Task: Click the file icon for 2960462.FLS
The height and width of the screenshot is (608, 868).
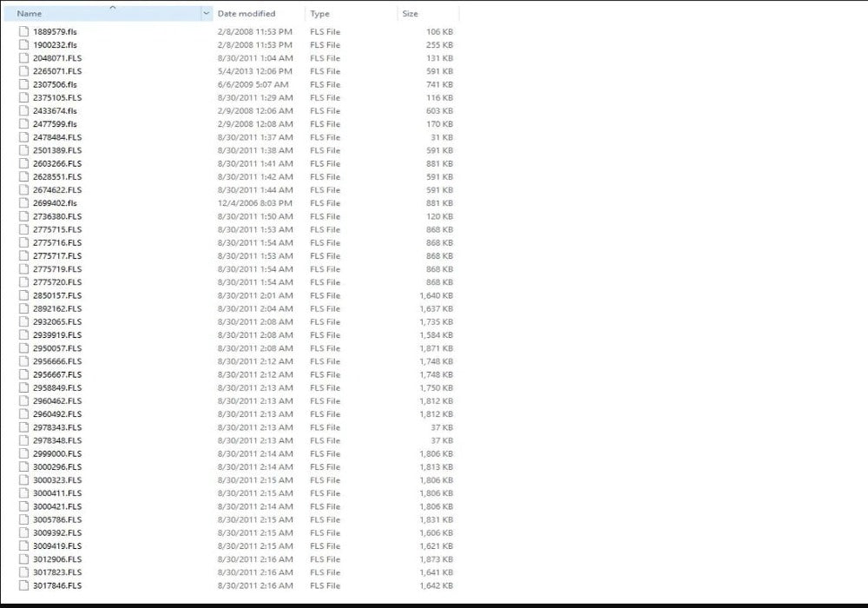Action: click(x=24, y=401)
